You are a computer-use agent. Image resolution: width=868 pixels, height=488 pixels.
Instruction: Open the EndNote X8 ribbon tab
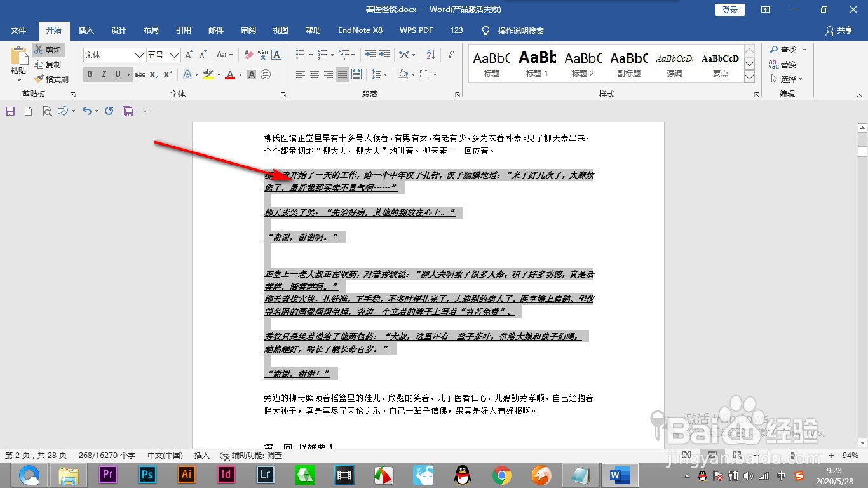click(x=360, y=30)
